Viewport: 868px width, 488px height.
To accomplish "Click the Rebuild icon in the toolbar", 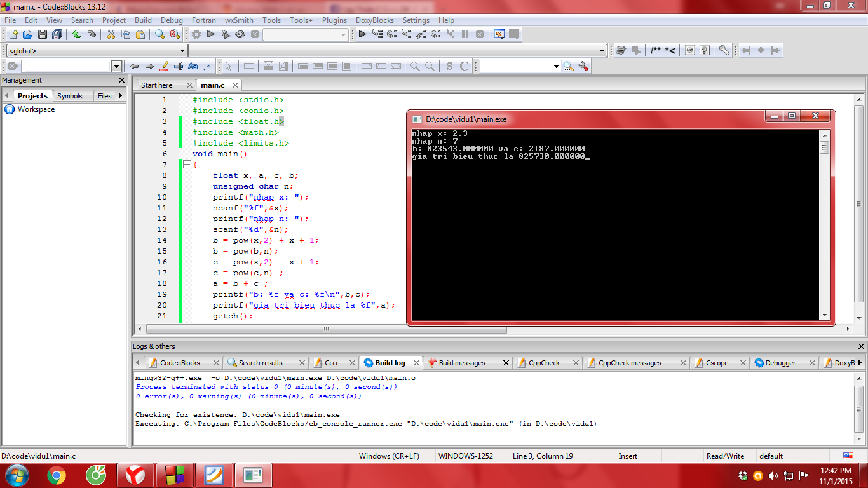I will coord(240,34).
